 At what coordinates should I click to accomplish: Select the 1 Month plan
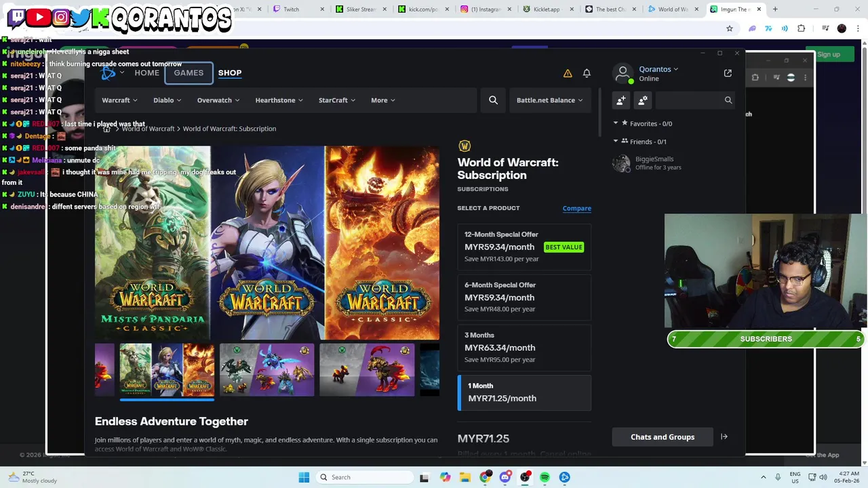[x=524, y=392]
